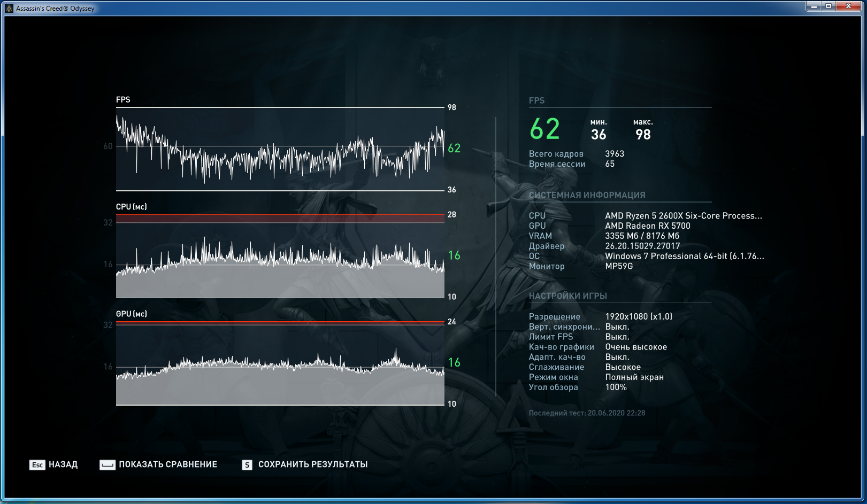Click the Время сессии value 65
This screenshot has height=504, width=867.
click(610, 164)
